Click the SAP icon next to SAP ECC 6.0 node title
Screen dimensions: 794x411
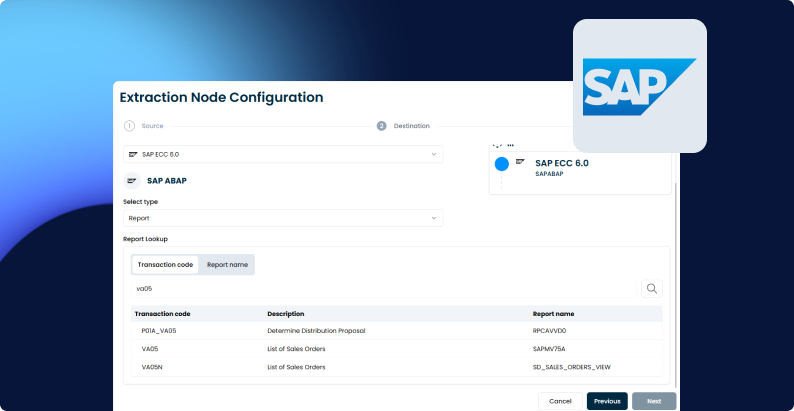click(x=520, y=161)
